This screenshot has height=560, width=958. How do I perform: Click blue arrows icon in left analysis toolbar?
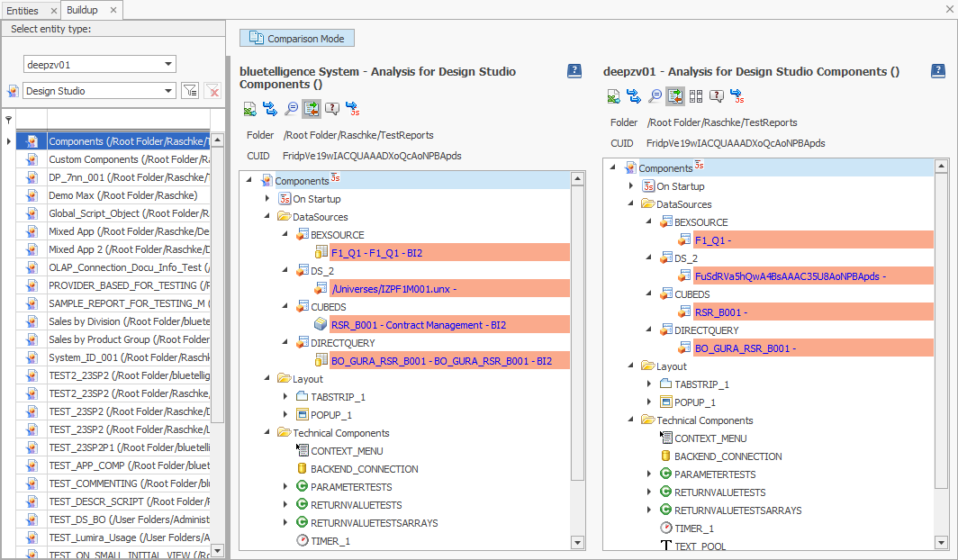[270, 109]
